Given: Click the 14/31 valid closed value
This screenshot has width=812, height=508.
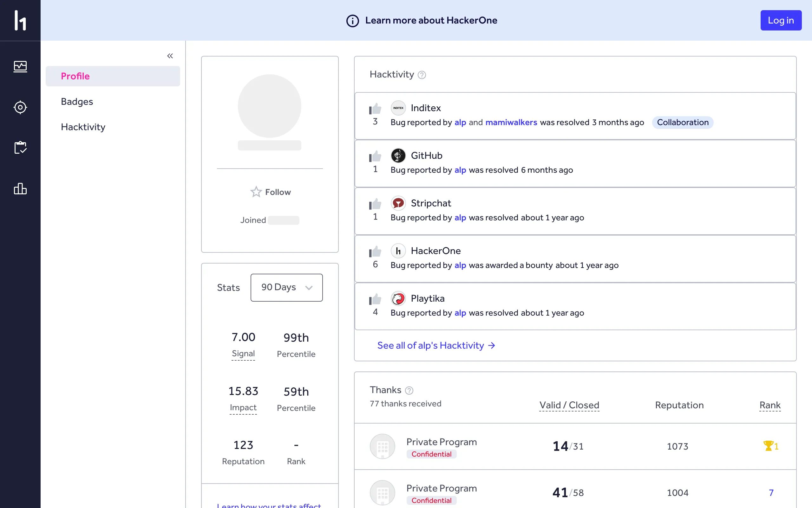Looking at the screenshot, I should point(568,446).
